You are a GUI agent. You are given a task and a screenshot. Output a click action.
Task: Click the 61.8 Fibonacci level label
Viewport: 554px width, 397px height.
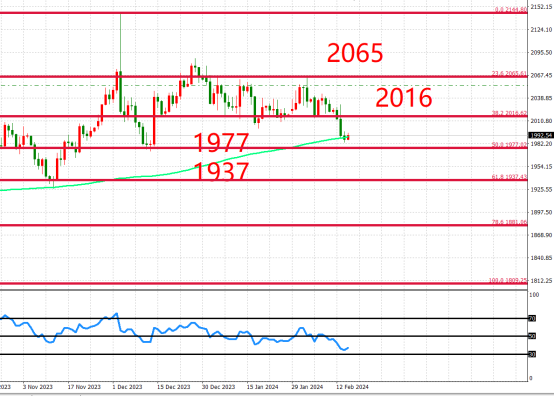tap(509, 177)
